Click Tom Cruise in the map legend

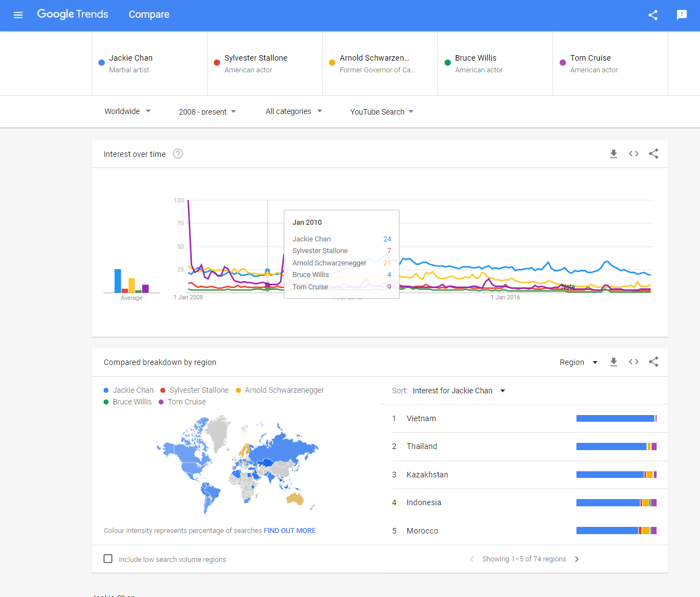[182, 402]
